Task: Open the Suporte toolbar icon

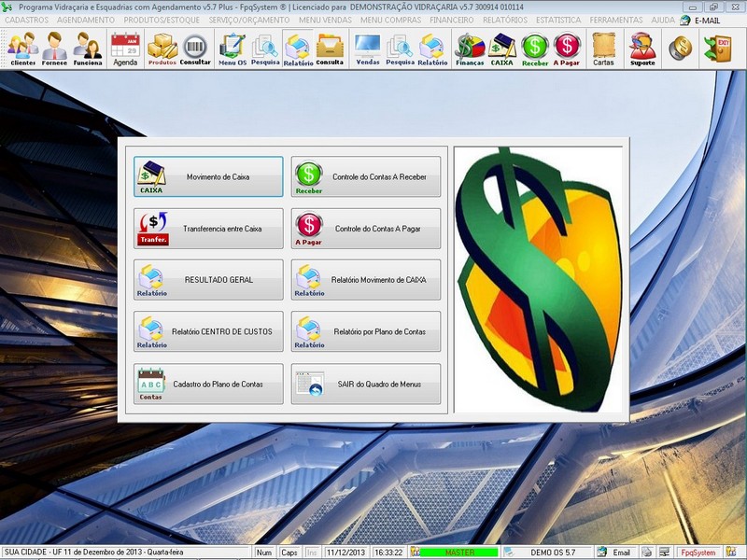Action: 642,49
